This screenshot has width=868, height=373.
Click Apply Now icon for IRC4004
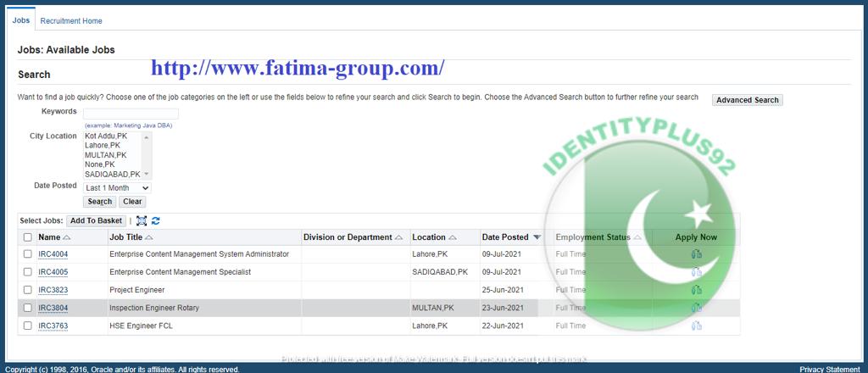click(x=696, y=253)
